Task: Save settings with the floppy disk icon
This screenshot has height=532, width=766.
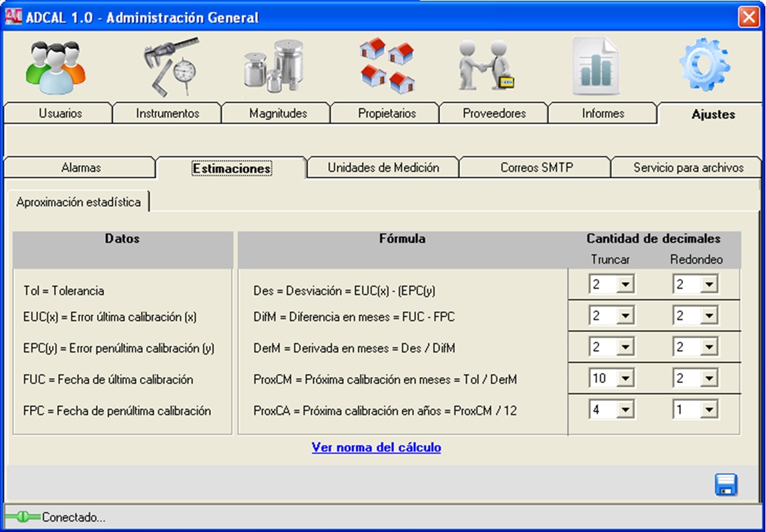Action: click(726, 485)
